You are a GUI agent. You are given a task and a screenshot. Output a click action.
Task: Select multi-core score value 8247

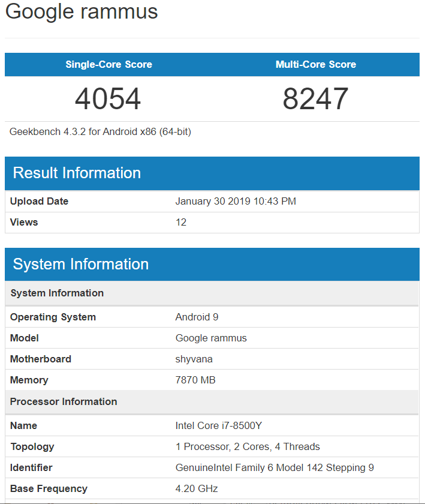(315, 98)
